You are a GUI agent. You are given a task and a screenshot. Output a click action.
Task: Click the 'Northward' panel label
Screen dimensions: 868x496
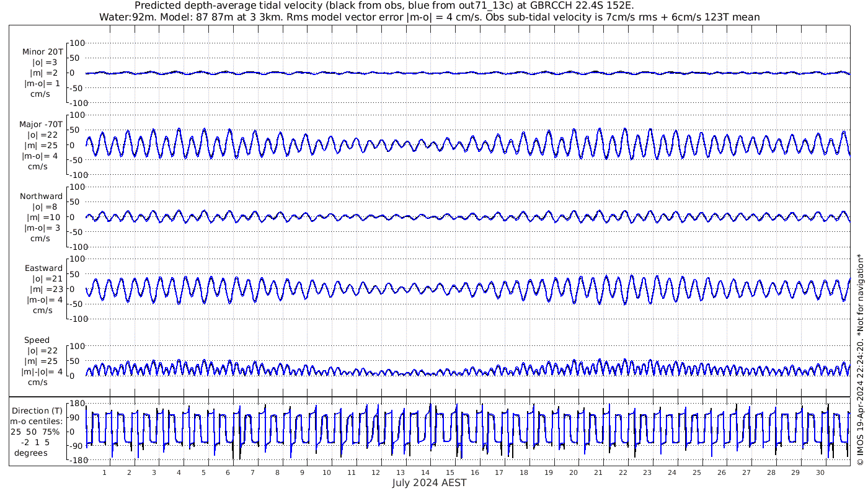point(41,196)
